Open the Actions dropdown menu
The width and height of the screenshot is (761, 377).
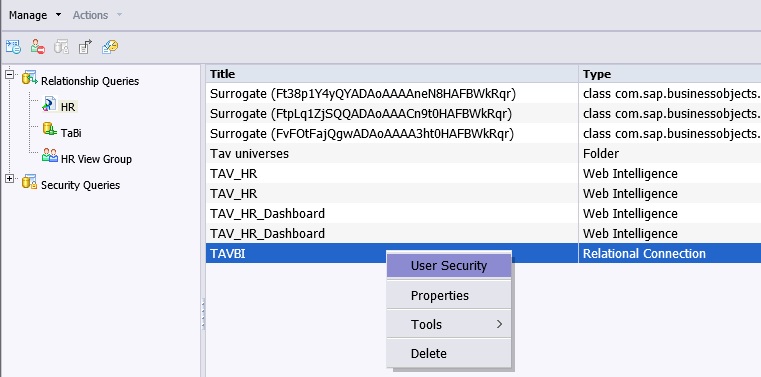point(97,15)
